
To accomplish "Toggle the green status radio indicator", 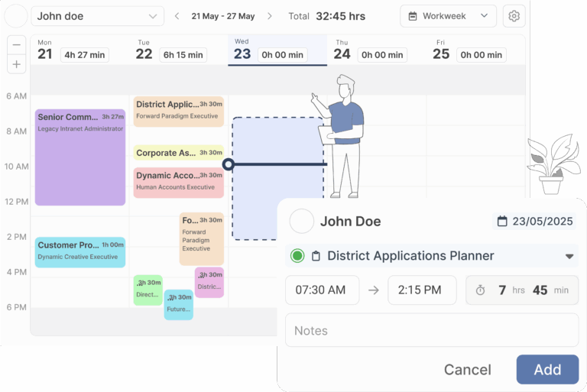I will click(297, 256).
